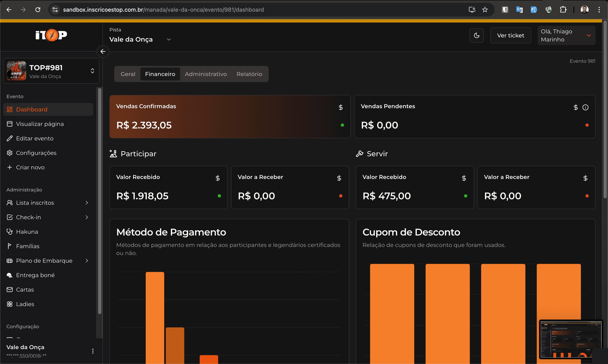Viewport: 608px width, 364px height.
Task: Click the Entrega boné cap icon
Action: [10, 275]
